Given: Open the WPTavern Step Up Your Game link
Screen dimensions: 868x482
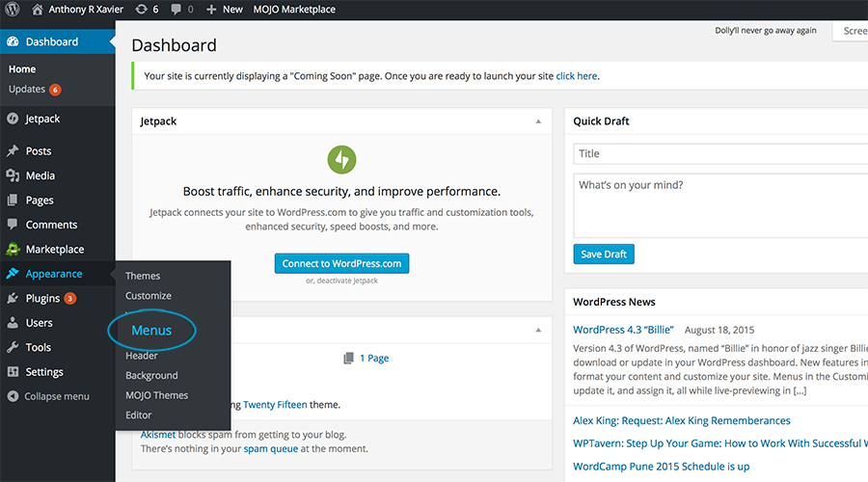Looking at the screenshot, I should coord(720,443).
